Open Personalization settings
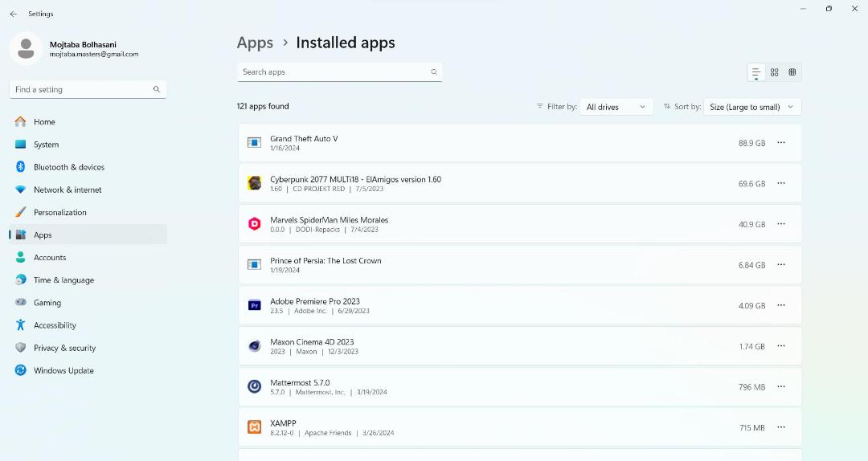Viewport: 868px width, 461px height. [88, 213]
